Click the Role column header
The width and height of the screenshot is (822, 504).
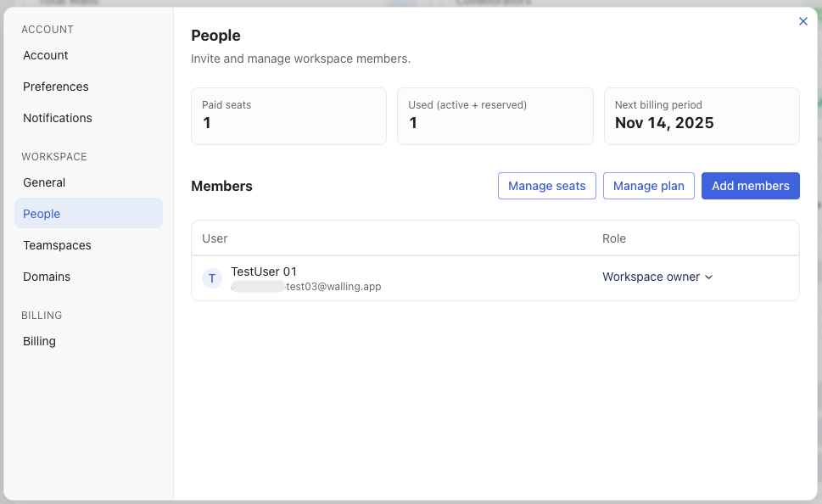pos(614,238)
